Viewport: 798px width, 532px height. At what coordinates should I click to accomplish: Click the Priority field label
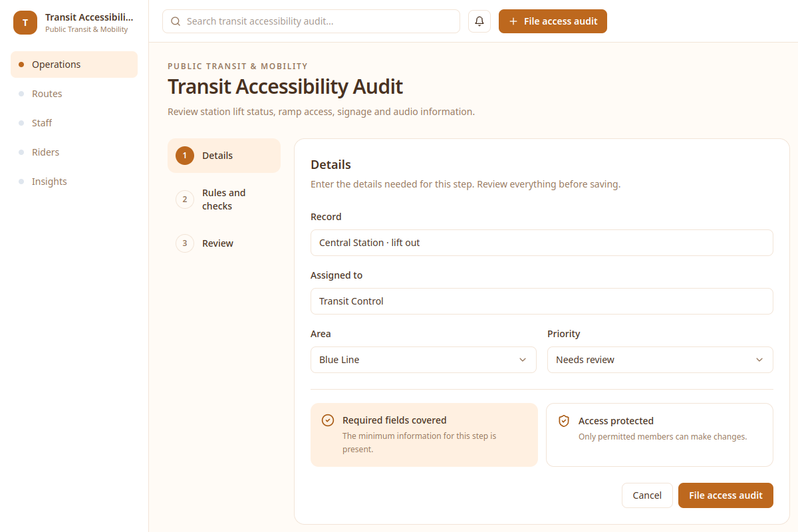click(x=564, y=334)
